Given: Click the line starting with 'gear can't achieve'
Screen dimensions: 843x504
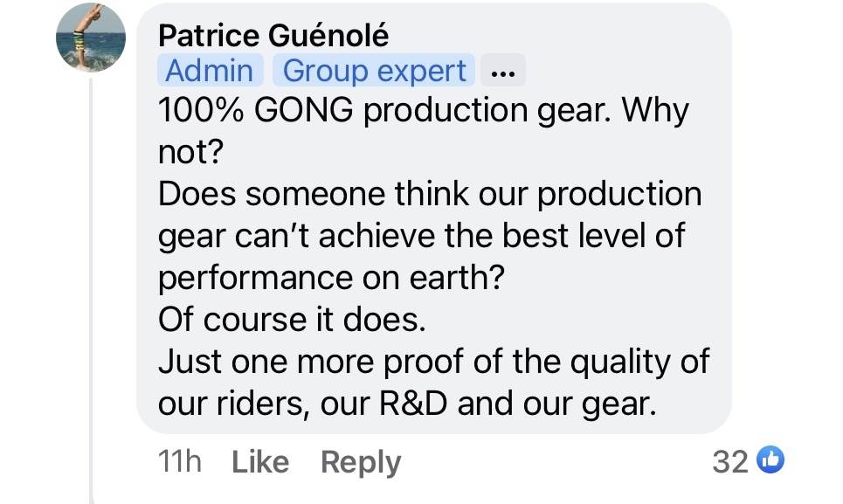Looking at the screenshot, I should (x=422, y=236).
